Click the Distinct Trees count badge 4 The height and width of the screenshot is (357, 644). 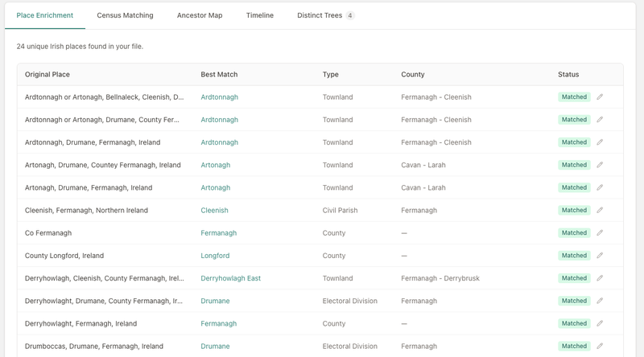coord(350,15)
